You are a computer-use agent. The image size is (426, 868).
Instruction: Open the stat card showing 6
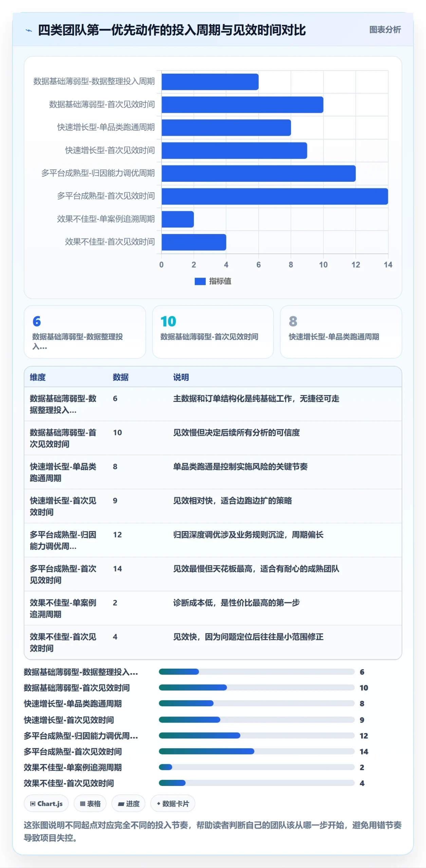(85, 332)
